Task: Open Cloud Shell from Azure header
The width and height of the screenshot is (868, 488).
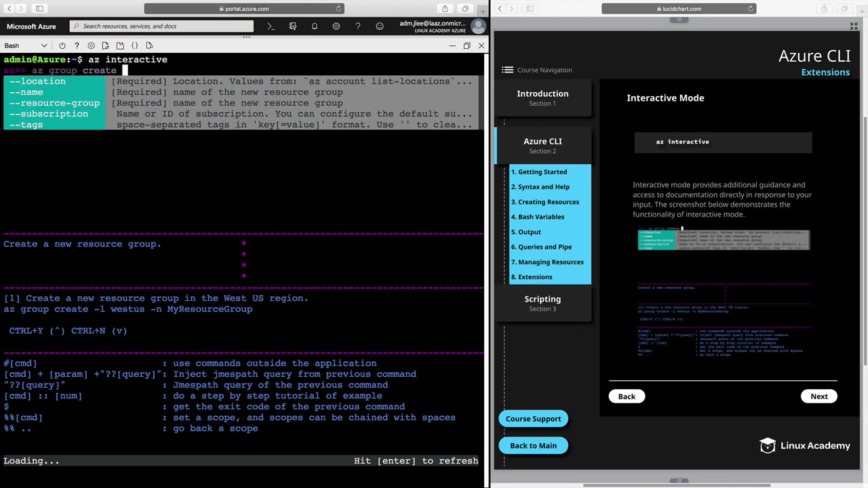Action: [271, 26]
